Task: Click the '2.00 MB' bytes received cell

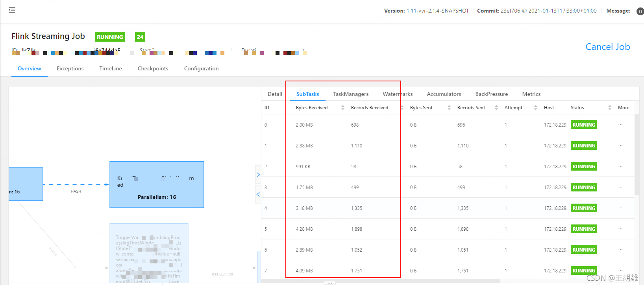Action: [x=304, y=125]
